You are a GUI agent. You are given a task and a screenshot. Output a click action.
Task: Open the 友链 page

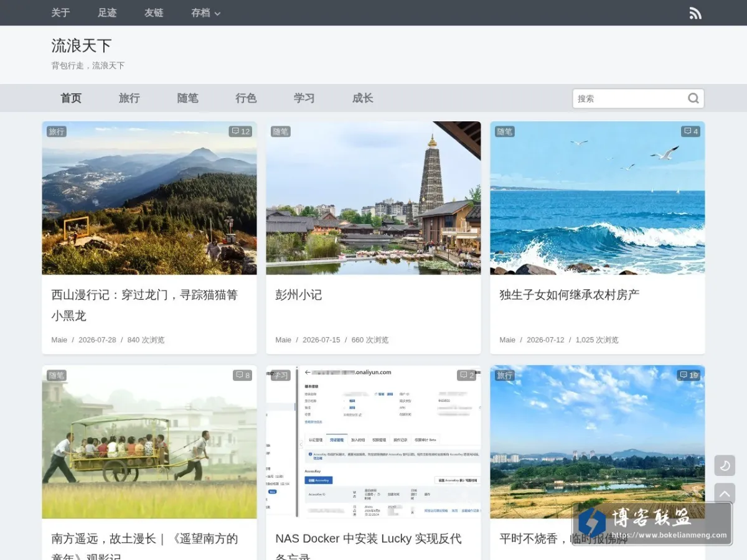[x=154, y=12]
